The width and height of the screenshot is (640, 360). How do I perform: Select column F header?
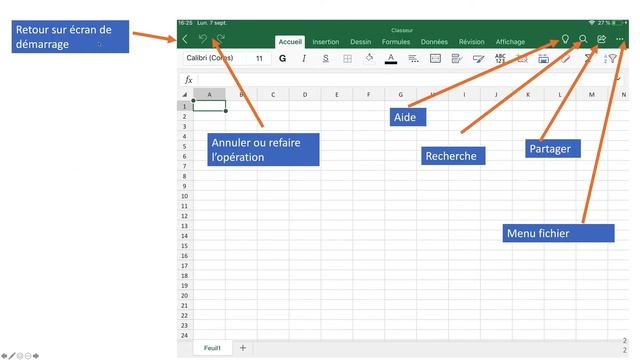369,95
